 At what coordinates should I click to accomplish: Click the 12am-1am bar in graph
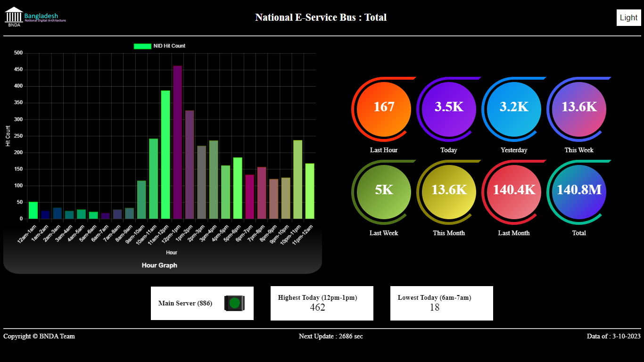[x=33, y=210]
